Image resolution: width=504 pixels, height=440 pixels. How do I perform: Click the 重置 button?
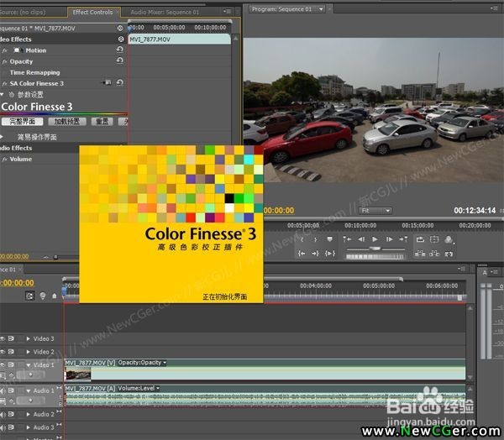102,122
